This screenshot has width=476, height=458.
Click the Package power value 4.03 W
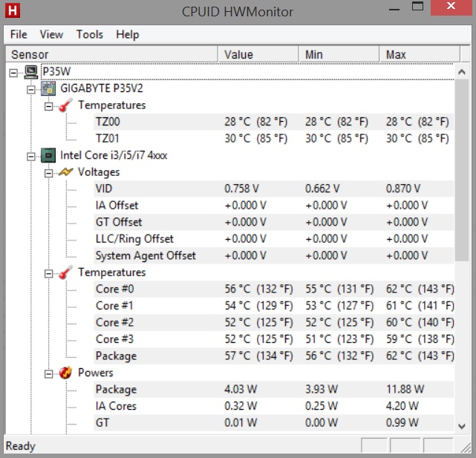click(x=241, y=390)
